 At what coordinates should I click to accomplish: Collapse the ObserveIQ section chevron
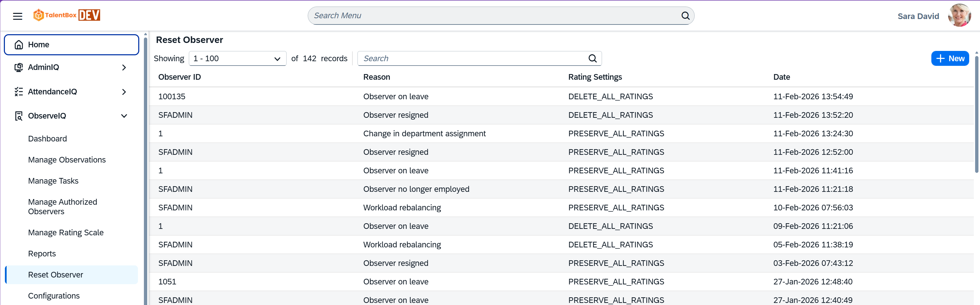124,116
